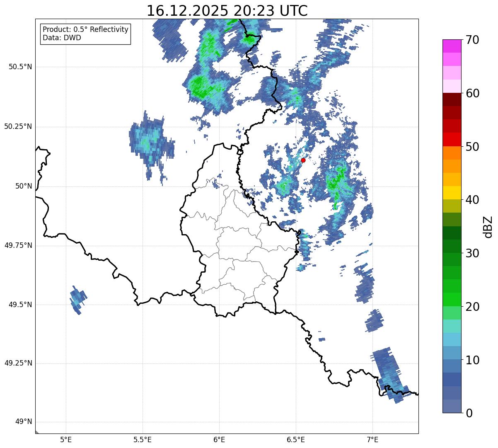This screenshot has width=498, height=448.
Task: Click the bright red colorbar swatch just above 50
Action: pos(452,140)
